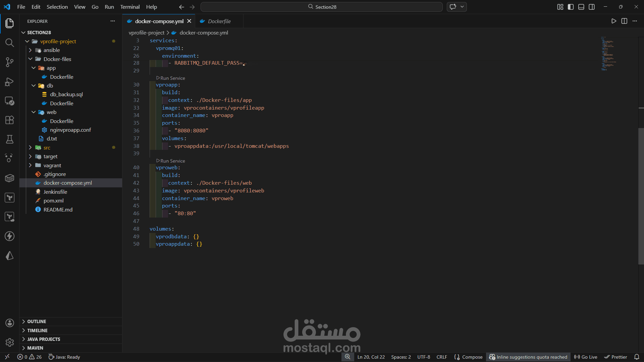Click the Run play icon in editor toolbar

[x=613, y=21]
